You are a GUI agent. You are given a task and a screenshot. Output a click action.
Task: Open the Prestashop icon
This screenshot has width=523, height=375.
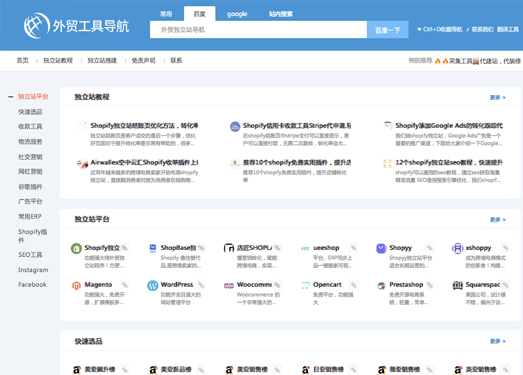(381, 286)
